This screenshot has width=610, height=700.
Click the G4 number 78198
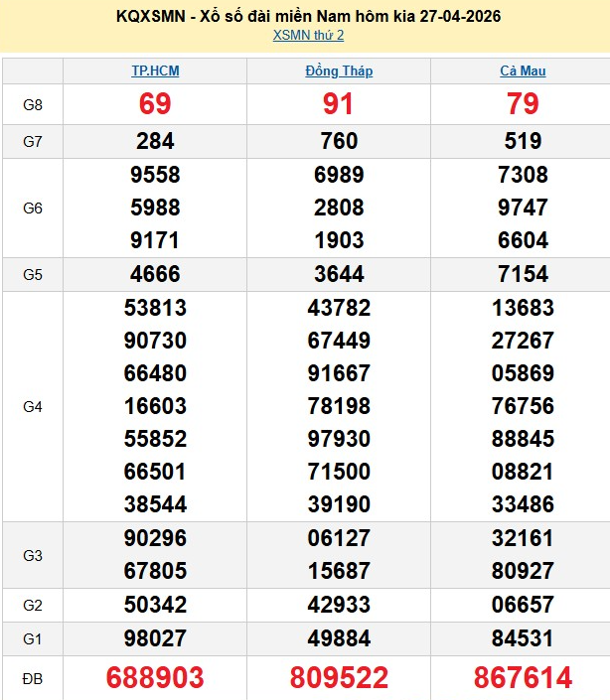(339, 406)
